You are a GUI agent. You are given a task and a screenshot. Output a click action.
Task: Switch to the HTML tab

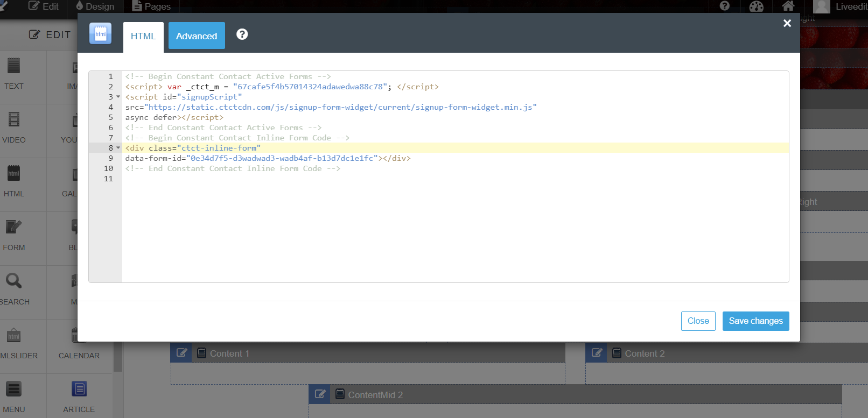[x=143, y=37]
